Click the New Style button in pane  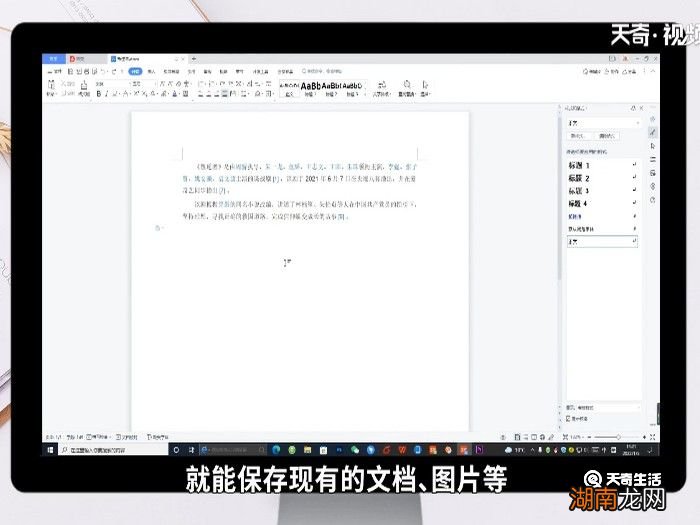coord(579,136)
